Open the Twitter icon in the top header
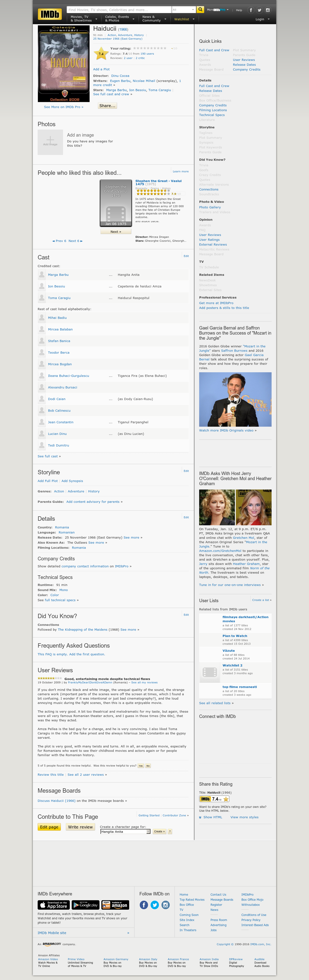 coord(259,10)
